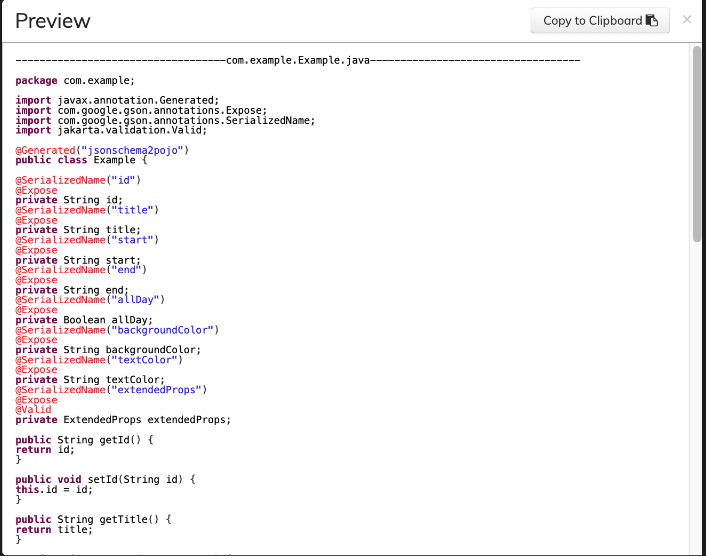Click 'import jakarta.validation.Valid;' line

point(111,130)
